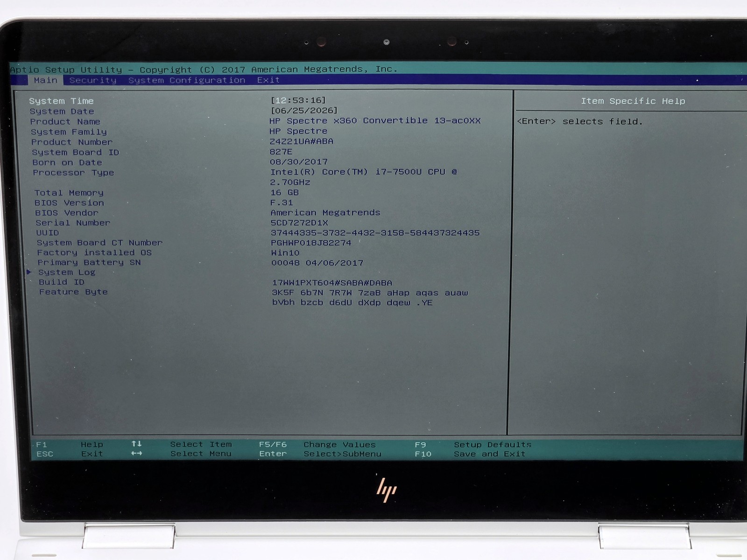
Task: Click the left/right arrows Select Menu icon
Action: pyautogui.click(x=136, y=454)
